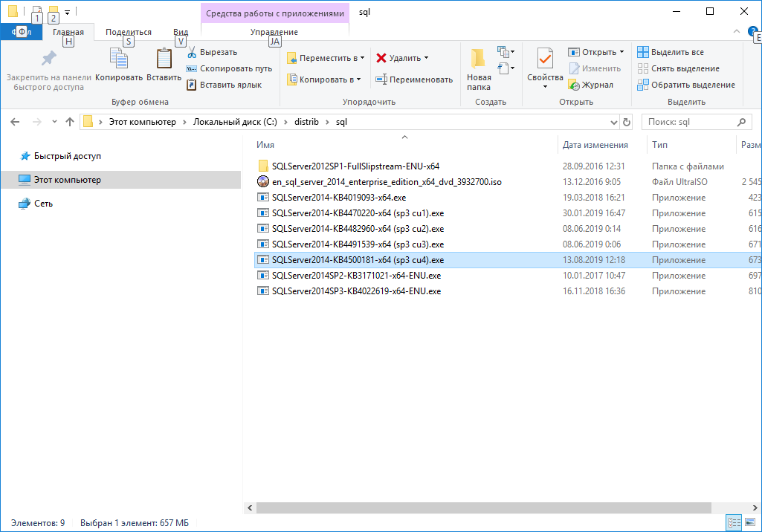This screenshot has height=532, width=762.
Task: Click the Back navigation arrow
Action: (15, 122)
